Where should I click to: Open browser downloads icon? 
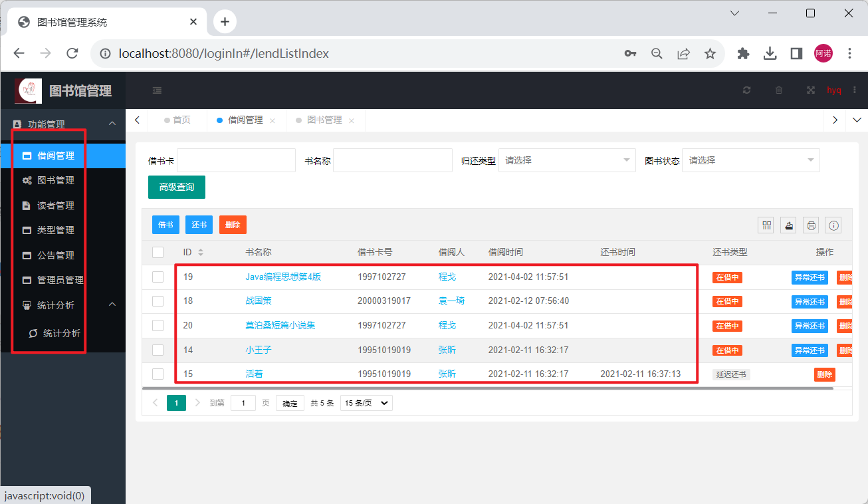click(770, 54)
